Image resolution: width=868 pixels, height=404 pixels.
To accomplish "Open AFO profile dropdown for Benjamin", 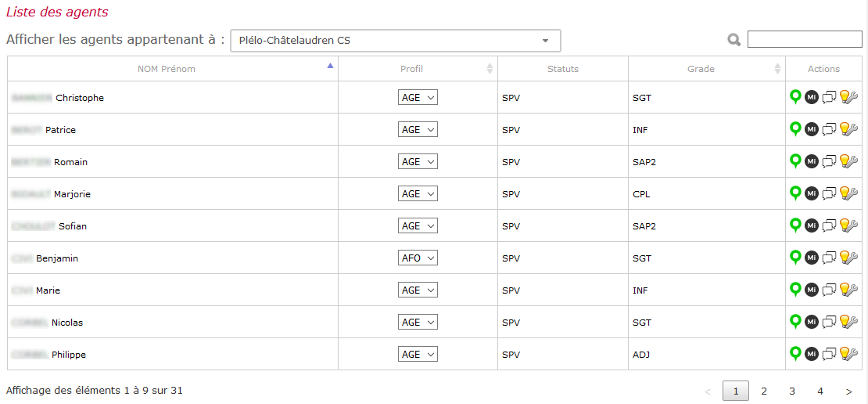I will pyautogui.click(x=418, y=258).
